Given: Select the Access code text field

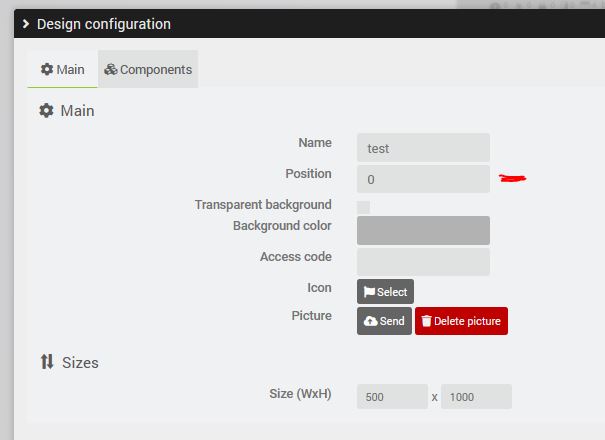Looking at the screenshot, I should (x=423, y=262).
